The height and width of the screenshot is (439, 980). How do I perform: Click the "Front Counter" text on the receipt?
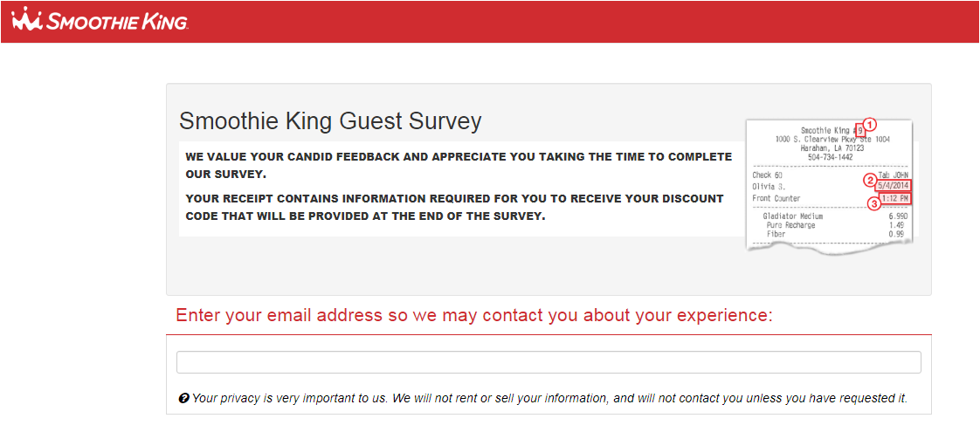[776, 198]
